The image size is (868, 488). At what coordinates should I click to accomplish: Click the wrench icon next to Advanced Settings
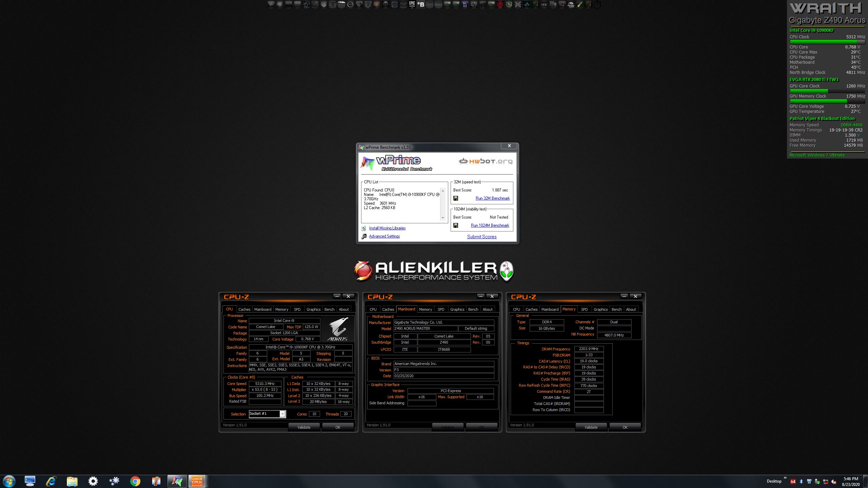coord(364,236)
